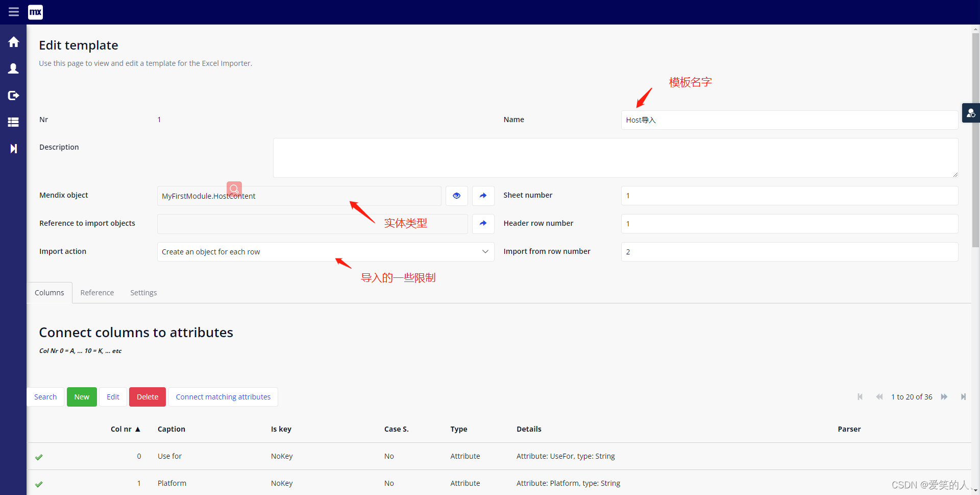Open the Settings tab

tap(143, 292)
